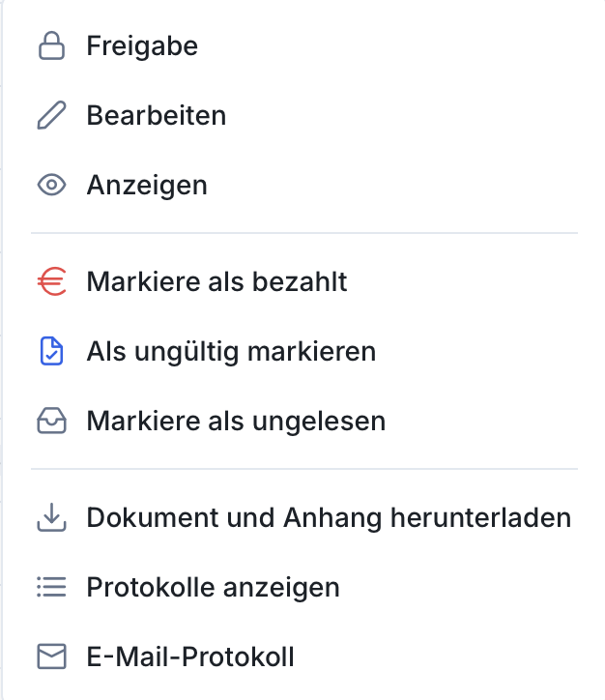Click the pencil icon for Bearbeiten
The image size is (605, 700).
[x=51, y=116]
